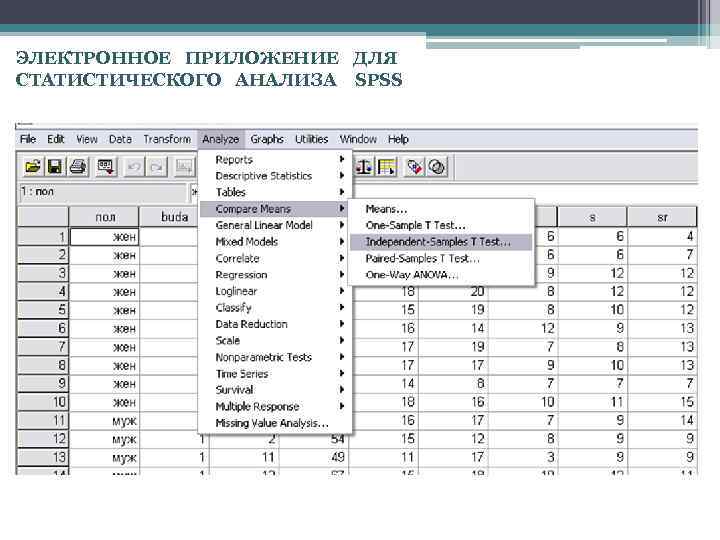720x540 pixels.
Task: Toggle the Value Labels tag icon
Action: (x=415, y=167)
